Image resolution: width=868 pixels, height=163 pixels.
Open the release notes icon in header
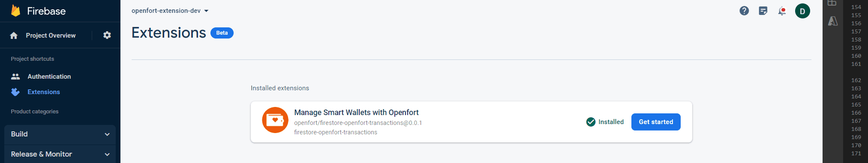point(763,11)
